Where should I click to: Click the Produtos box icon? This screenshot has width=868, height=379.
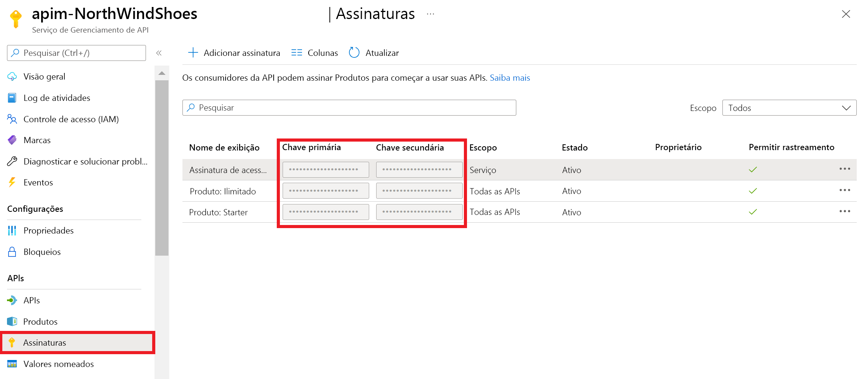tap(12, 321)
